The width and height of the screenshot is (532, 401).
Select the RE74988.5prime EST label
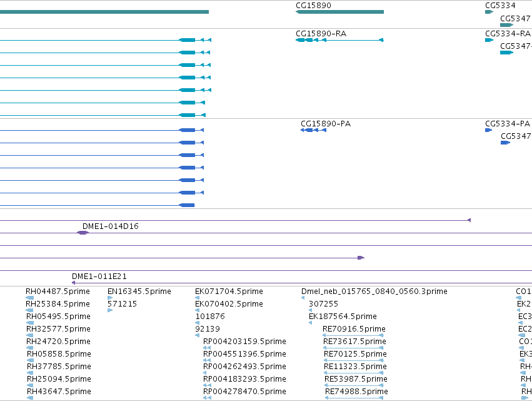coord(356,392)
